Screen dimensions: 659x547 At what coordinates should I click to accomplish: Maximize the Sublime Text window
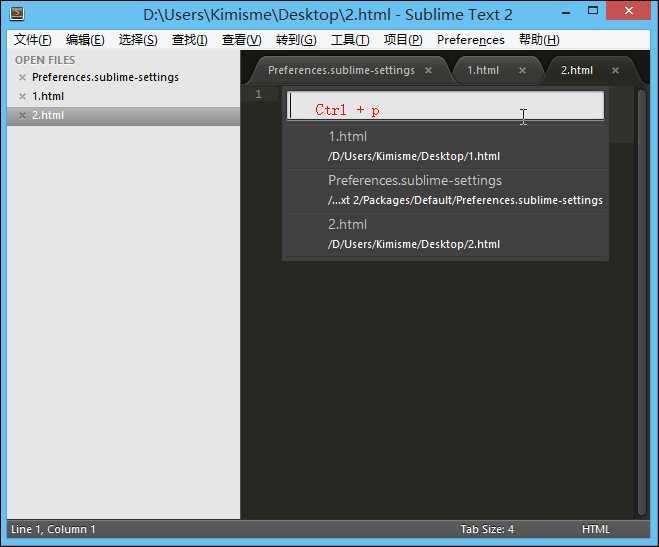tap(593, 11)
